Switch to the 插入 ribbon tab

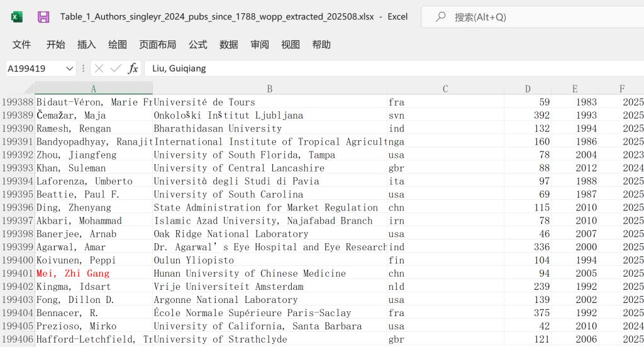click(x=86, y=45)
